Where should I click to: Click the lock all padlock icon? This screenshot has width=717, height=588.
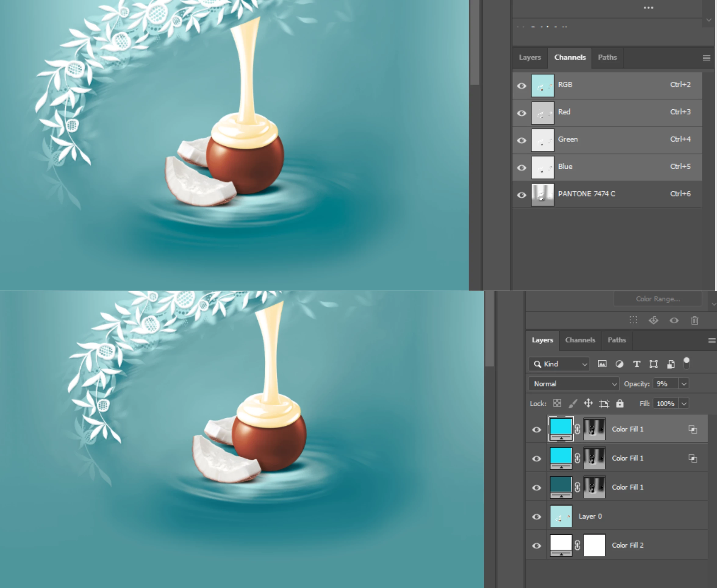(619, 403)
